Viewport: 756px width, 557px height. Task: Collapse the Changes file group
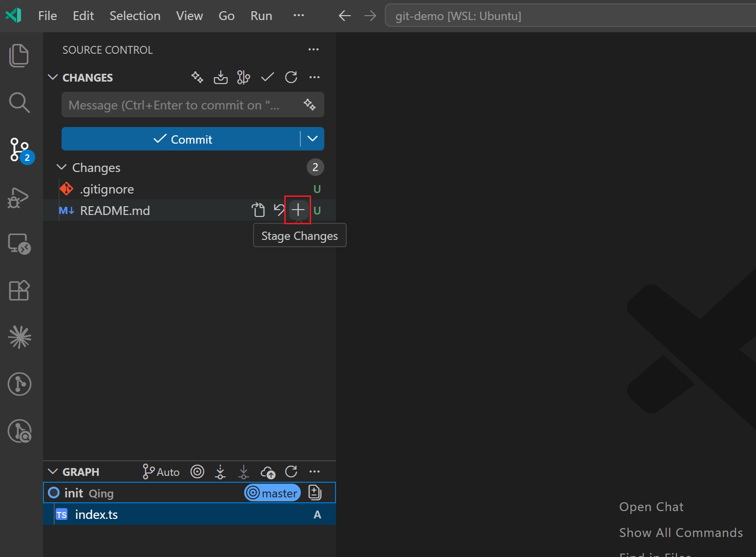(62, 167)
